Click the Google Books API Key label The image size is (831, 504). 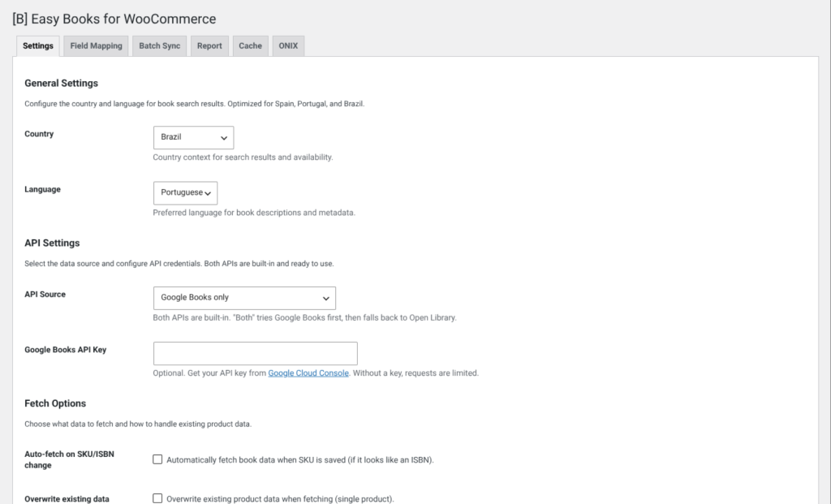[65, 350]
